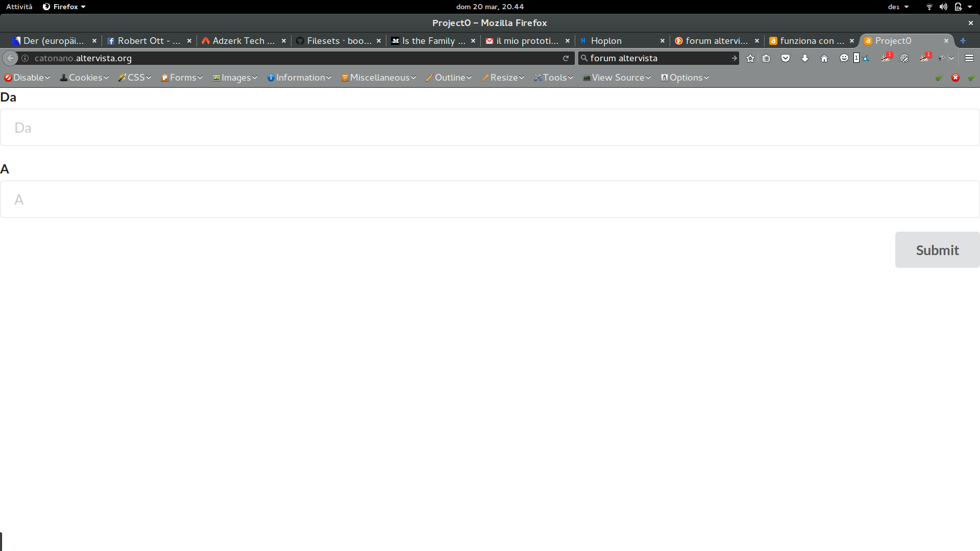
Task: Open the downloads arrow icon
Action: pyautogui.click(x=805, y=58)
